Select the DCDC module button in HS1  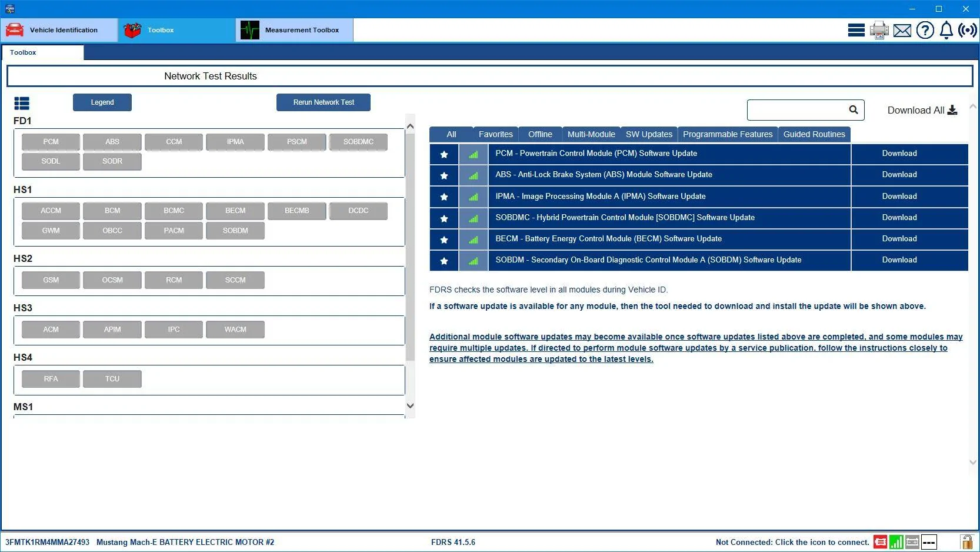click(x=358, y=211)
